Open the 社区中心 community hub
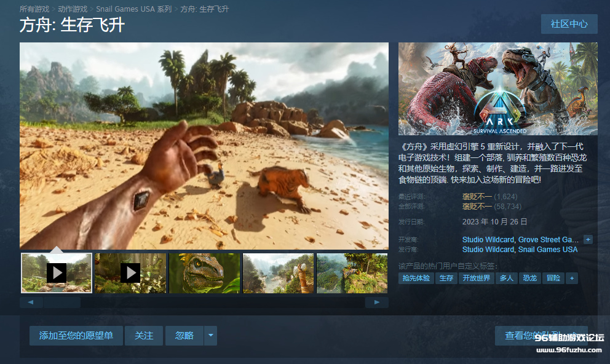Screen dimensions: 610x364 pyautogui.click(x=569, y=24)
